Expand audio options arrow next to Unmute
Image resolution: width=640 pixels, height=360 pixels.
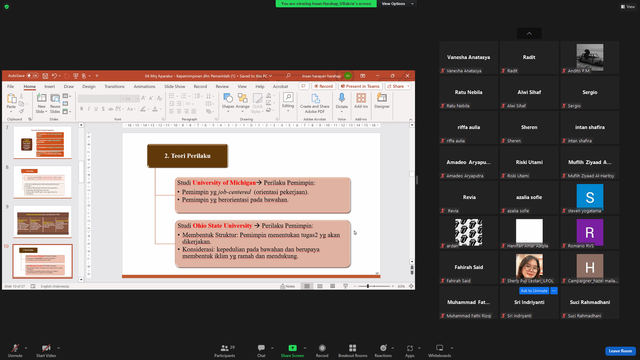coord(26,348)
